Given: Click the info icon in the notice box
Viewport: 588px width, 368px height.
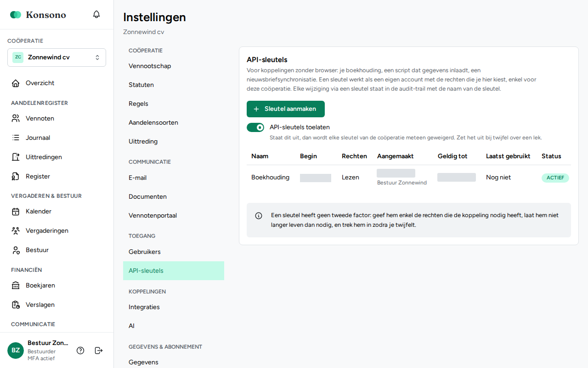Looking at the screenshot, I should pyautogui.click(x=259, y=216).
